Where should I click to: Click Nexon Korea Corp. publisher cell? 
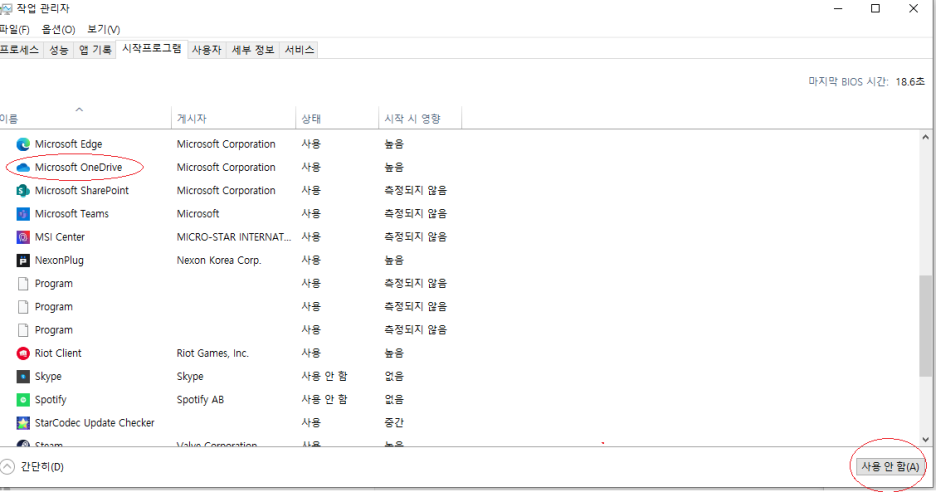(219, 260)
